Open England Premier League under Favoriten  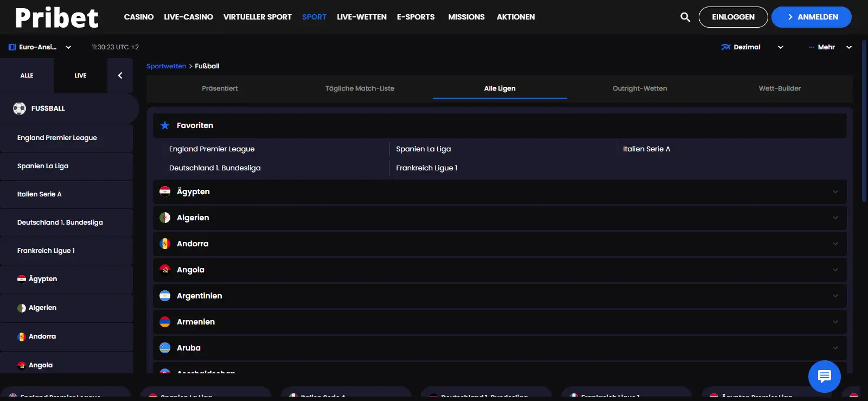point(212,149)
